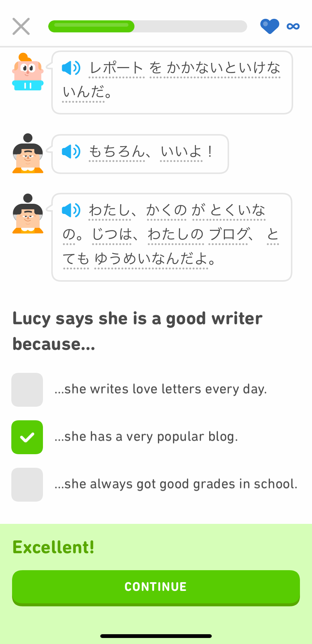Play audio for Lucy's blog sentence
312x644 pixels.
tap(71, 211)
